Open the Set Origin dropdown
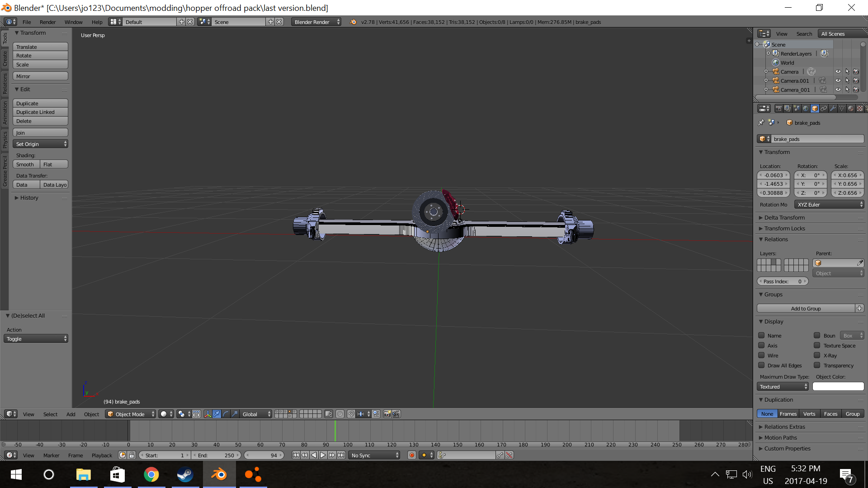 pyautogui.click(x=40, y=144)
